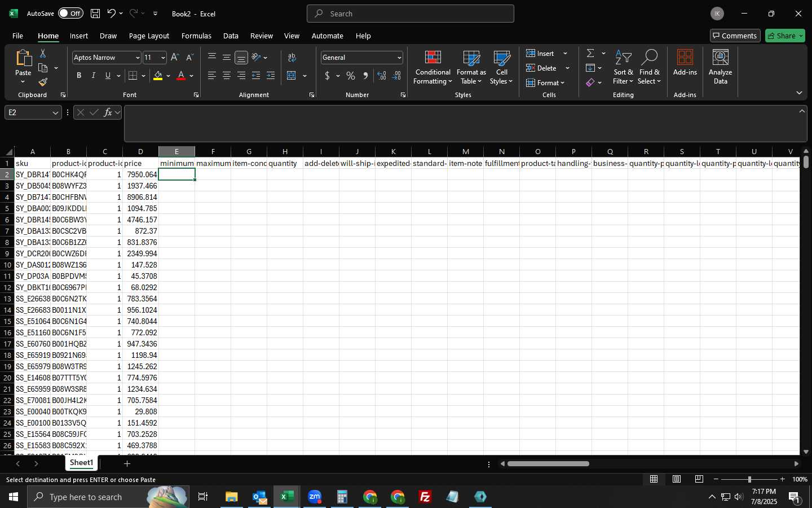Click the Increase Indent icon
Screen dimensions: 812x508
(x=271, y=76)
